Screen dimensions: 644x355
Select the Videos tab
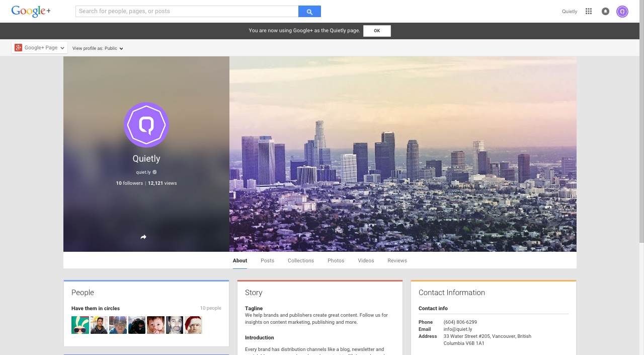click(366, 260)
